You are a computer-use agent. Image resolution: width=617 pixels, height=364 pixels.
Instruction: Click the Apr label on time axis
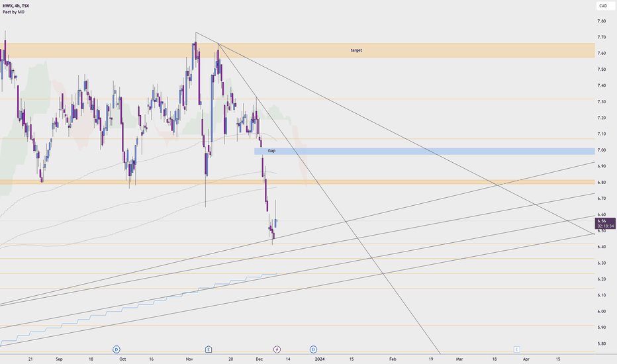526,359
